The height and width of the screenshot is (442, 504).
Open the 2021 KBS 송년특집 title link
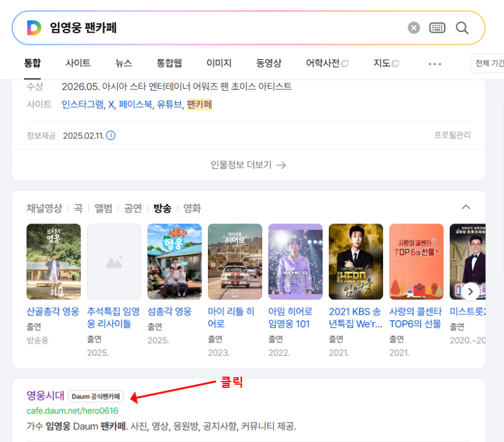[x=355, y=317]
